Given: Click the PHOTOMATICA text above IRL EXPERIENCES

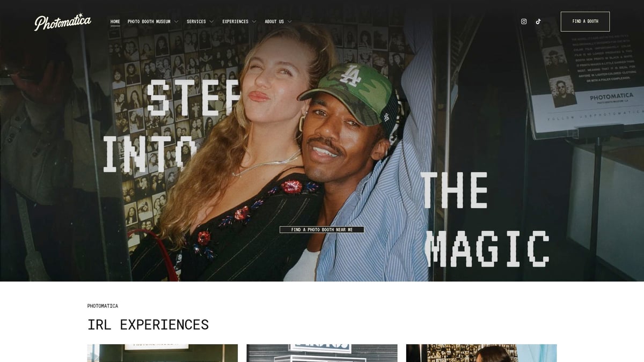Looking at the screenshot, I should point(102,306).
